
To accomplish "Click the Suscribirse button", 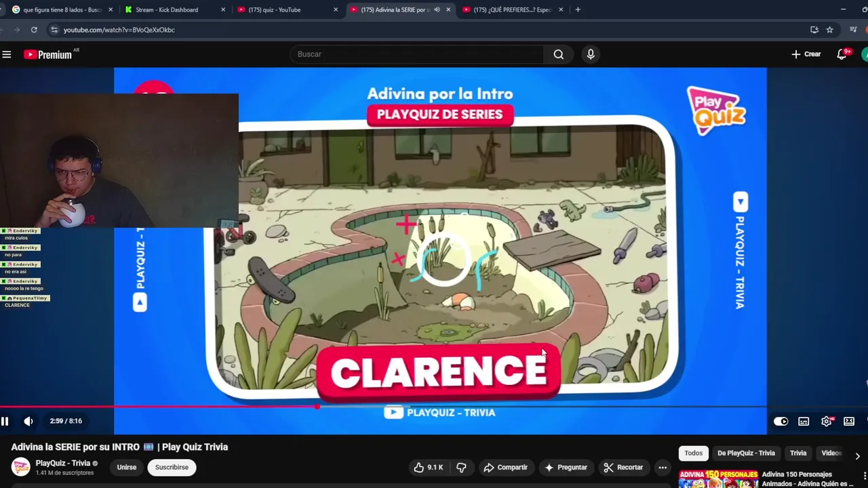I will (x=172, y=467).
